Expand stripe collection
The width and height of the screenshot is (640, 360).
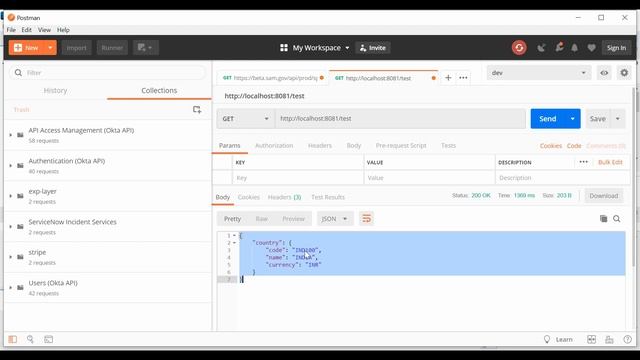pyautogui.click(x=11, y=257)
